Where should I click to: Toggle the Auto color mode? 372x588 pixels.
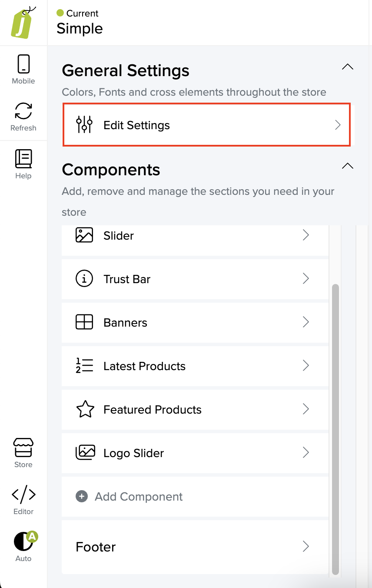pos(23,546)
